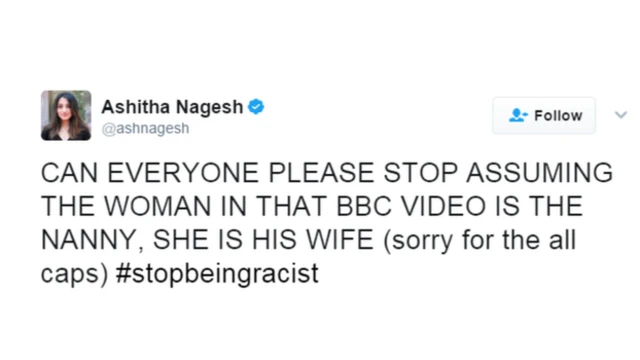Click the word PLEASE in the tweet

[x=321, y=173]
